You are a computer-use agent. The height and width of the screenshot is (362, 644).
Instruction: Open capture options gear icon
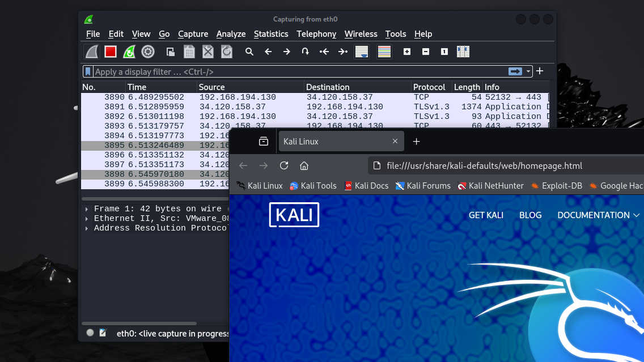[148, 52]
